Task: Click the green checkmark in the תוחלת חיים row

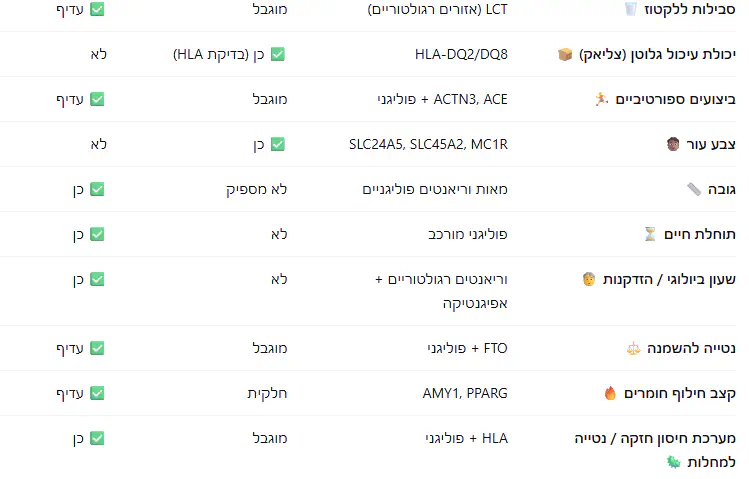Action: (x=97, y=234)
